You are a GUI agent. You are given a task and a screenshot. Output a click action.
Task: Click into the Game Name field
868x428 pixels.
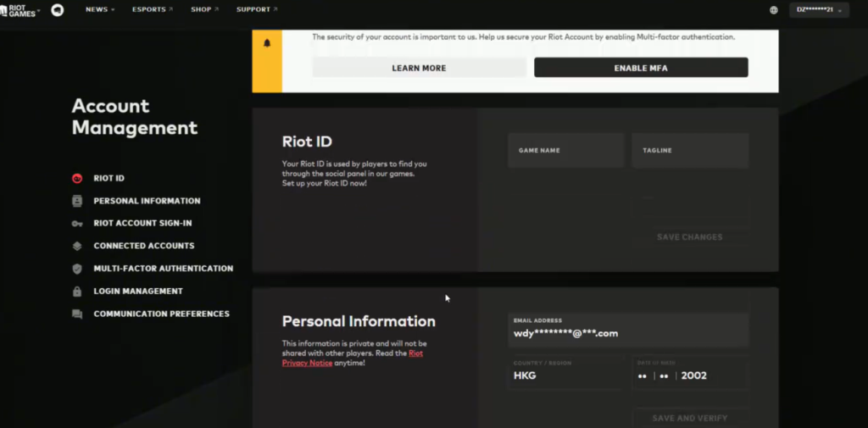(565, 151)
